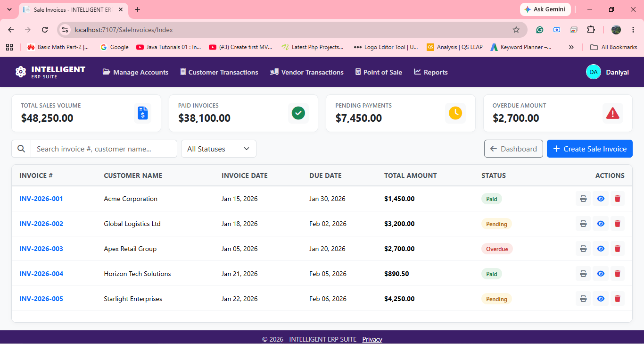View invoice INV-2026-001 details
644x344 pixels.
[601, 199]
